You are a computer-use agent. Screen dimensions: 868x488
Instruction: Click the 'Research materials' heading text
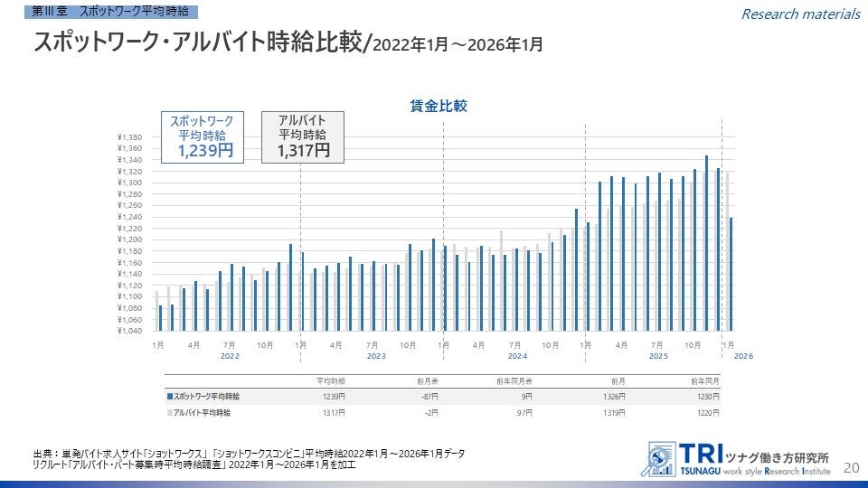tap(800, 14)
